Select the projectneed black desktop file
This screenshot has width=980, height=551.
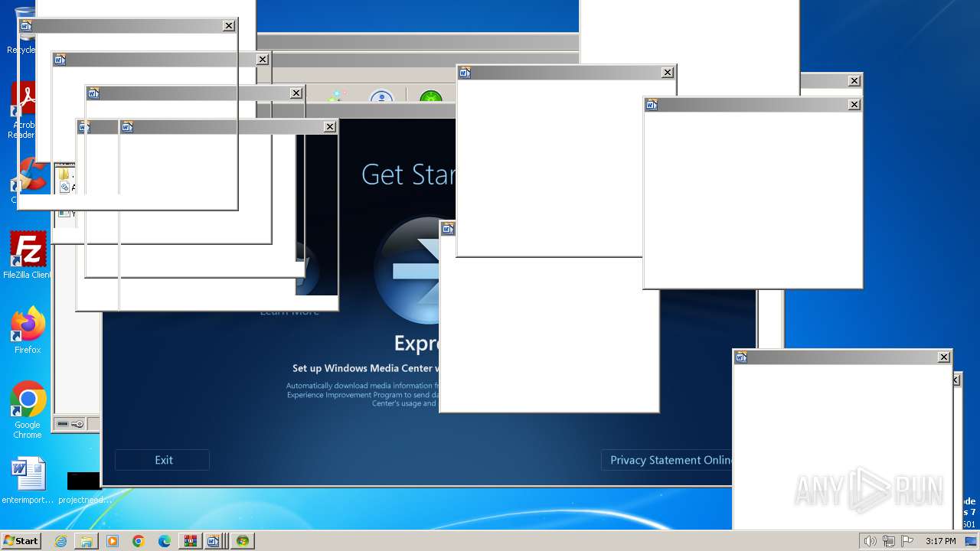pos(84,487)
